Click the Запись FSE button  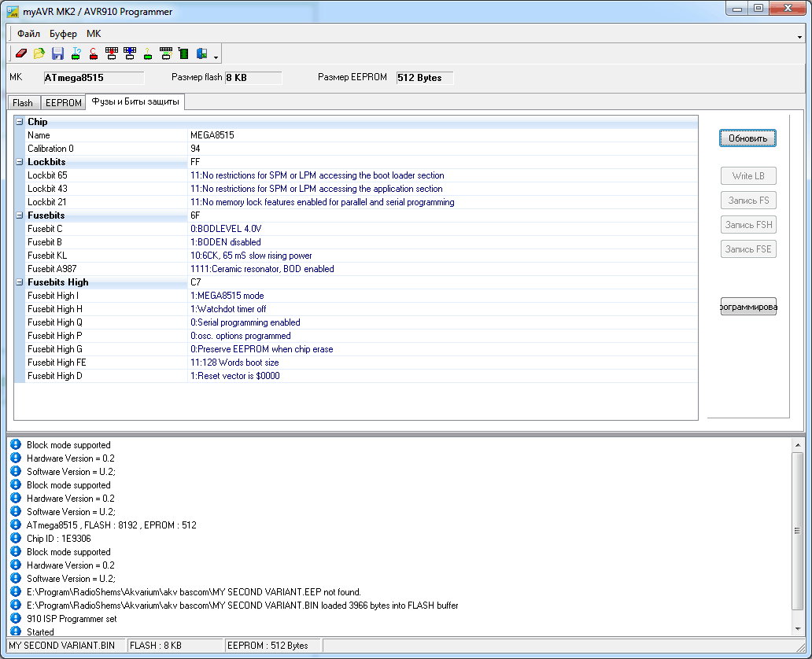748,249
